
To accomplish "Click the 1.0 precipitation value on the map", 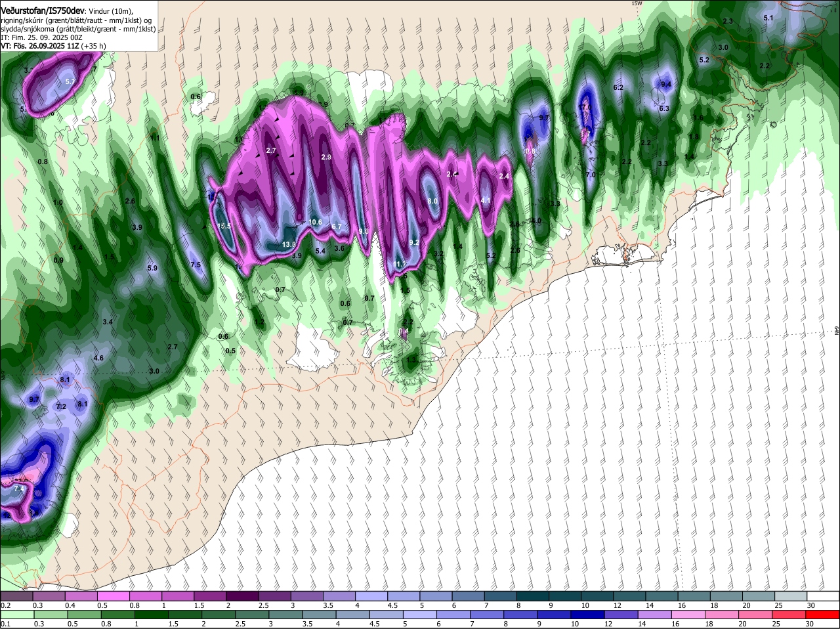I will [x=58, y=202].
